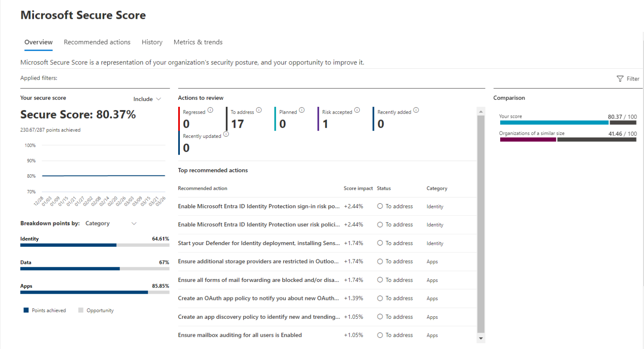Open the Planned info tooltip icon
The height and width of the screenshot is (349, 644).
(301, 110)
